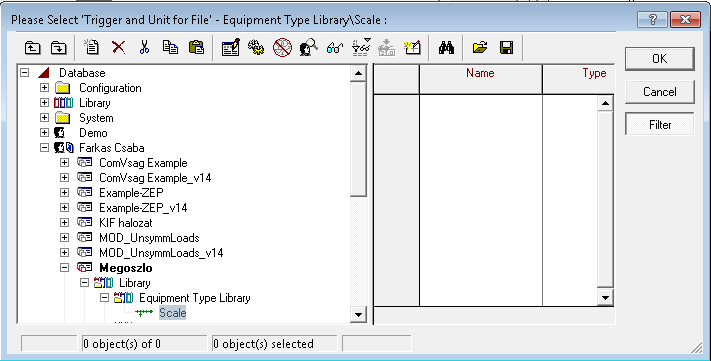Expand the Configuration folder node
711x361 pixels.
tap(44, 88)
